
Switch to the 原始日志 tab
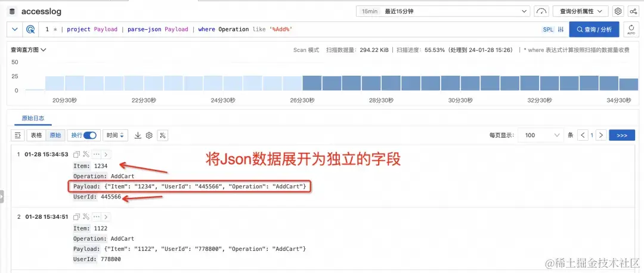(33, 118)
